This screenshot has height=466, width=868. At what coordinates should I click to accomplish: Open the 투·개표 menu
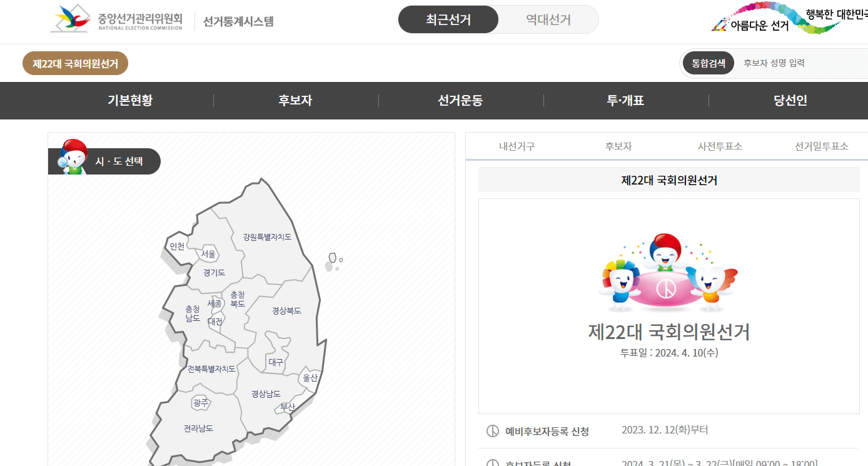point(626,101)
